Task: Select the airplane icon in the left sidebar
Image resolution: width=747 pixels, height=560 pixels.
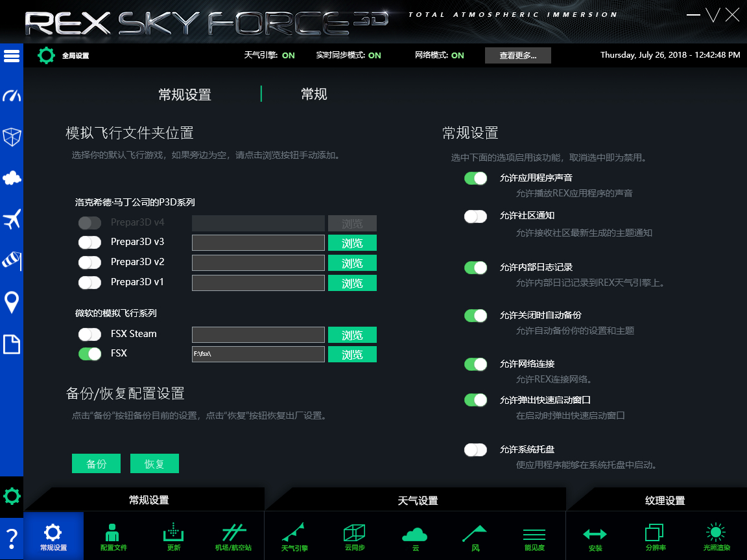Action: point(12,220)
